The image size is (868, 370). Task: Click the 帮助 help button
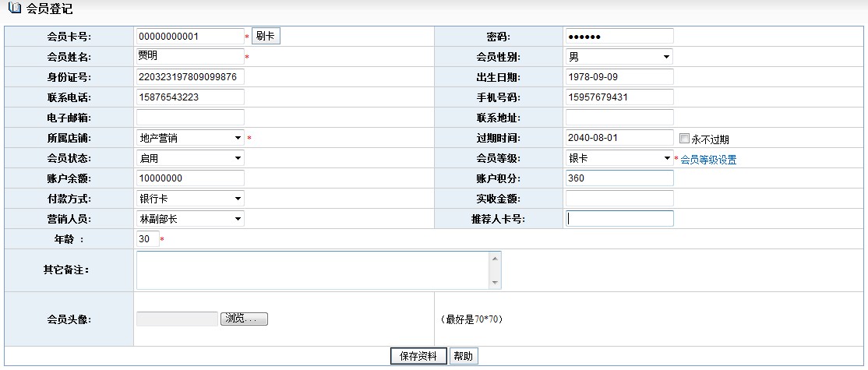(x=463, y=356)
